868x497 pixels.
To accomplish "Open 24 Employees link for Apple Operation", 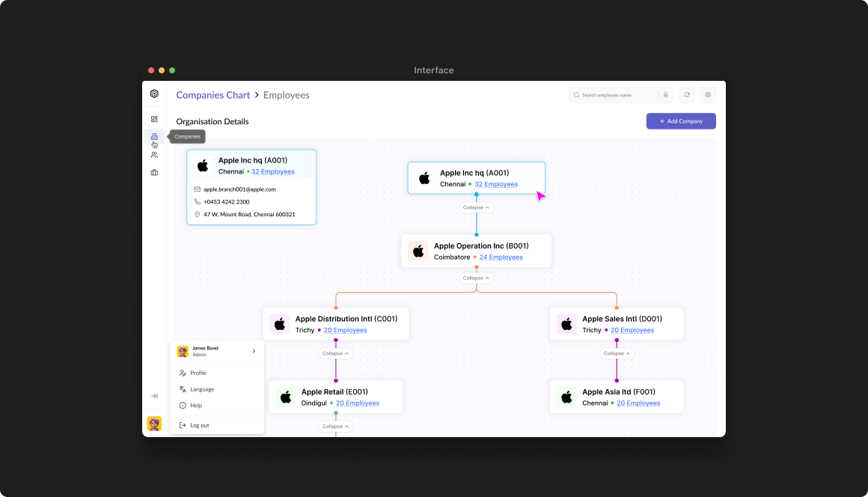I will pyautogui.click(x=501, y=257).
